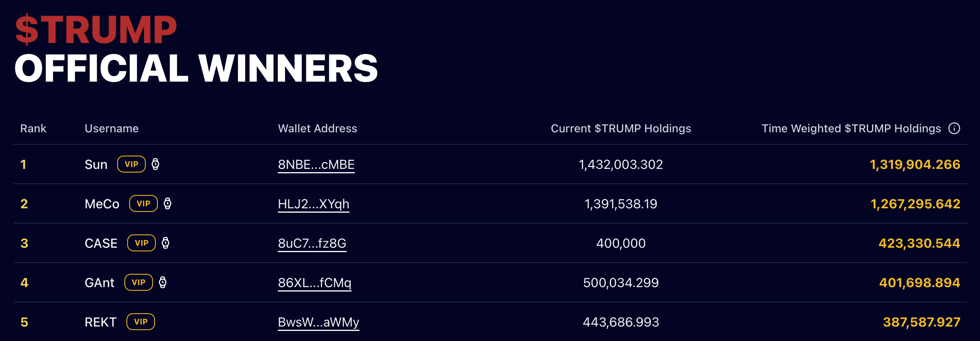
Task: Click the $TRUMP red title text
Action: (x=96, y=30)
